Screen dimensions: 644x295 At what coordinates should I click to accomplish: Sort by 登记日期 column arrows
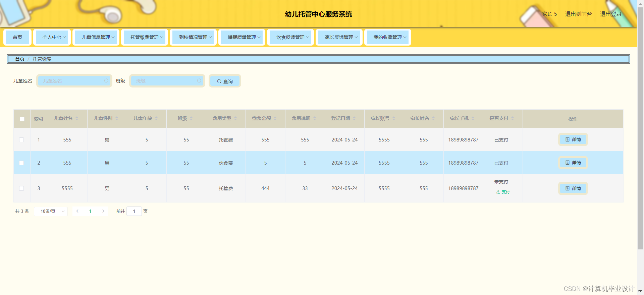354,118
